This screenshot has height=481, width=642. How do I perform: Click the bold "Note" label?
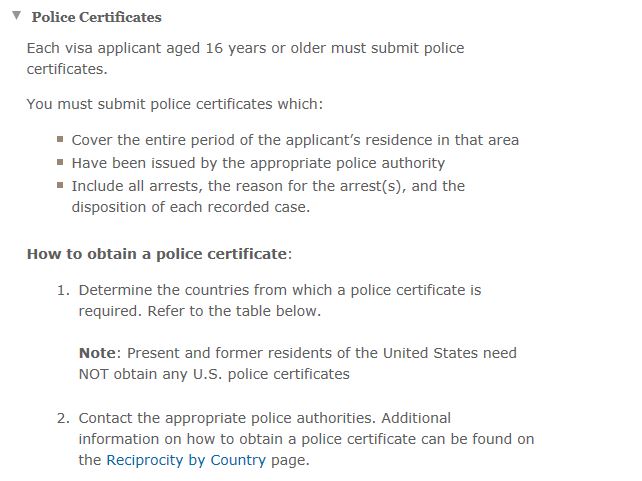(96, 353)
